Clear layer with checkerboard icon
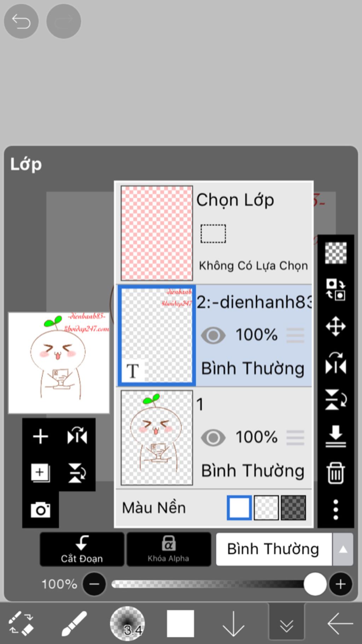 (335, 253)
